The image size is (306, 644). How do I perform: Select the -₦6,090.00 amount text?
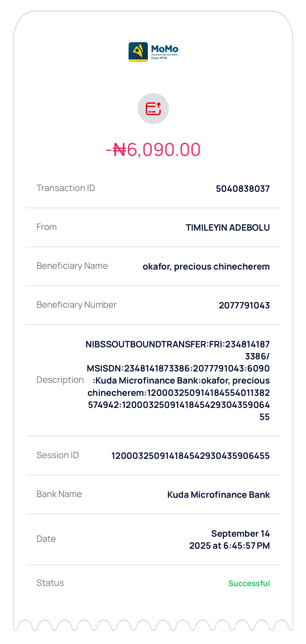pyautogui.click(x=153, y=149)
